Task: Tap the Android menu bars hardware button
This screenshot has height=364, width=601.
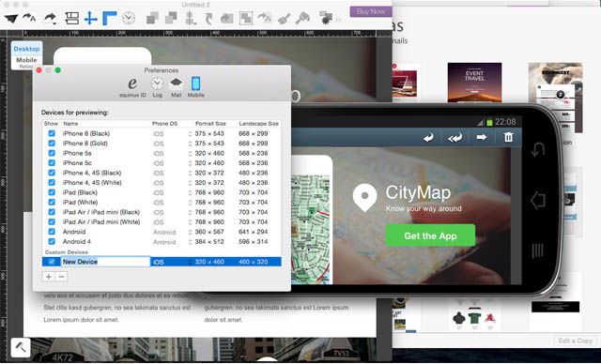Action: point(538,250)
